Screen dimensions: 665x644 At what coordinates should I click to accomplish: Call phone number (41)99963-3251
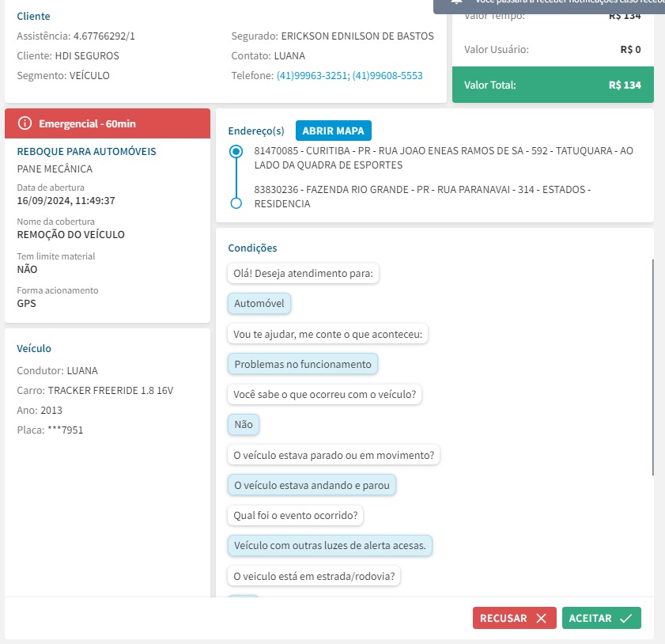(x=311, y=76)
